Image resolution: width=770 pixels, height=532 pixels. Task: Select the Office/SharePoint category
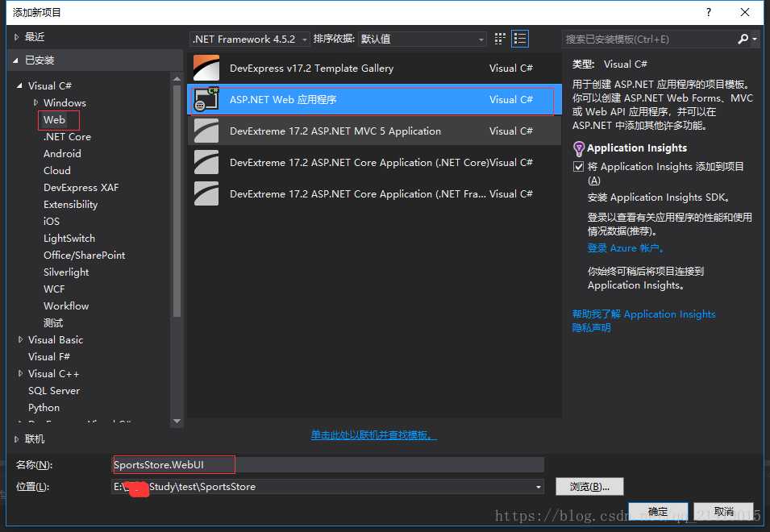[85, 256]
